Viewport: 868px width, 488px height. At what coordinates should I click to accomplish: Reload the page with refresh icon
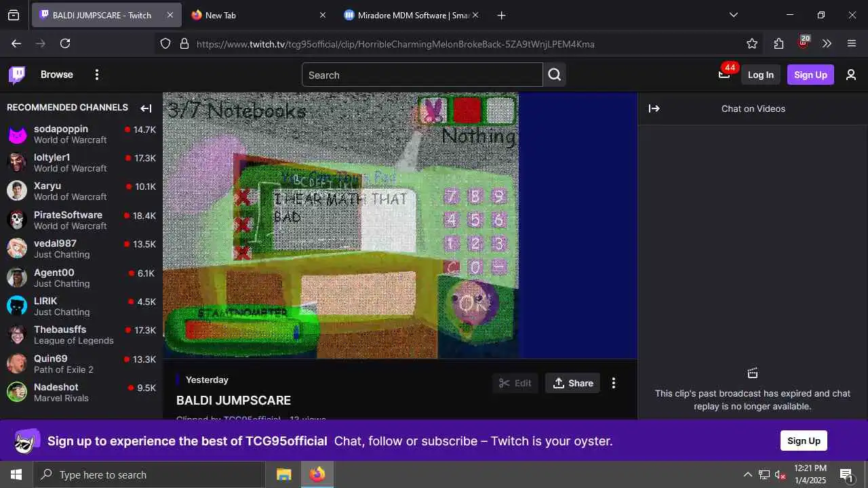65,43
